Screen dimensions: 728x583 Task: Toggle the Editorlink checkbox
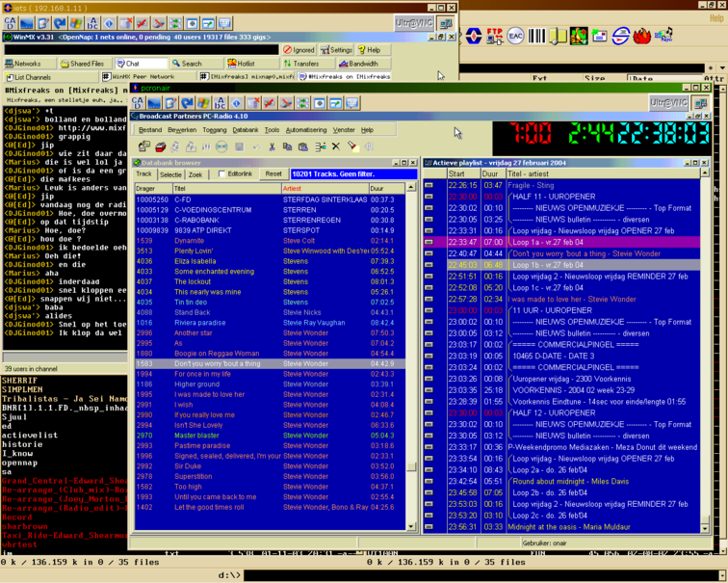pyautogui.click(x=221, y=173)
